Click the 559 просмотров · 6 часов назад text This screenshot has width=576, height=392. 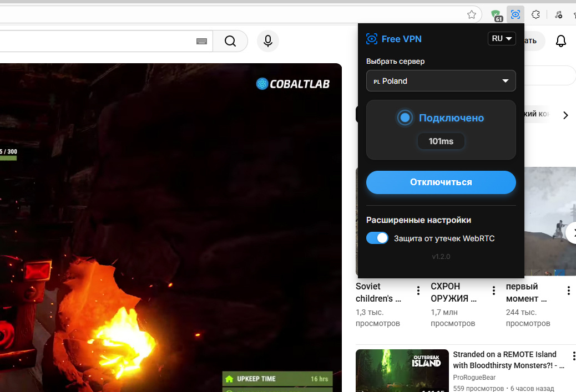click(503, 388)
